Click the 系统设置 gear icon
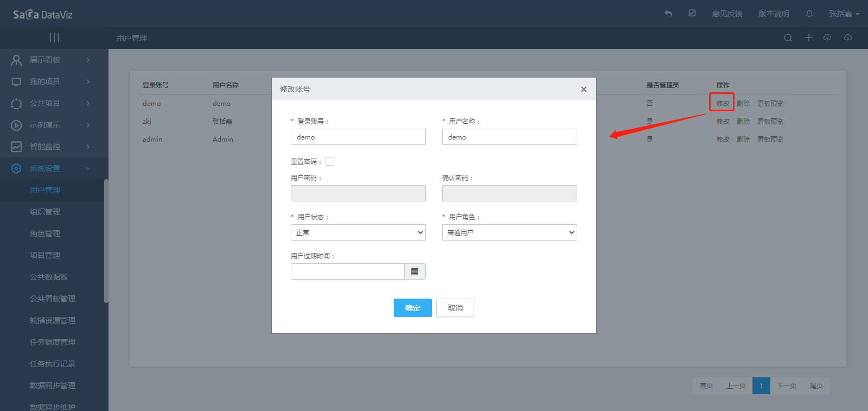 click(16, 168)
